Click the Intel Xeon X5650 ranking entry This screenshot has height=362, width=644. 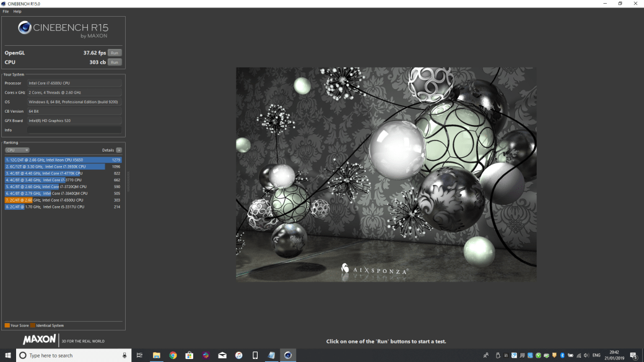point(62,160)
